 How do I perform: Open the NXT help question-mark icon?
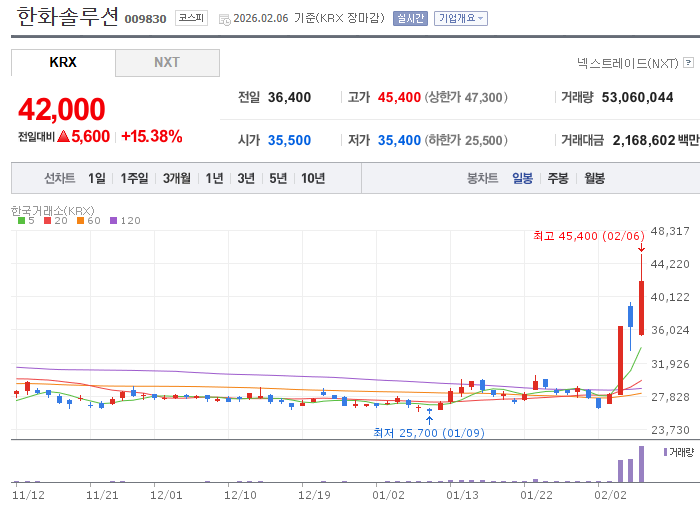689,63
